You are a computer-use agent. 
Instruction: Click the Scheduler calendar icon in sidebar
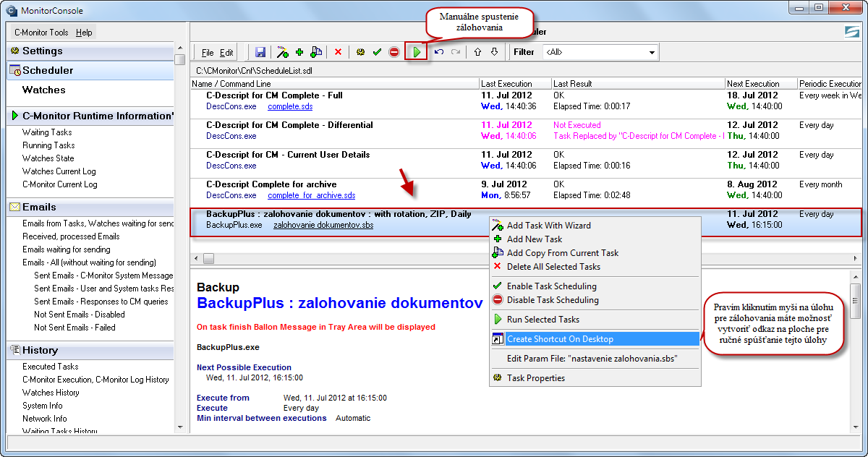point(15,71)
